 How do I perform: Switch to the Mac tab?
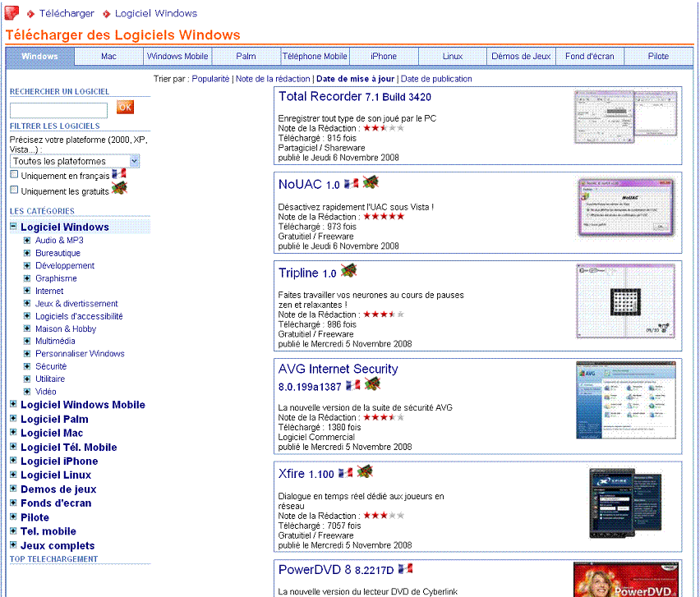click(x=108, y=56)
